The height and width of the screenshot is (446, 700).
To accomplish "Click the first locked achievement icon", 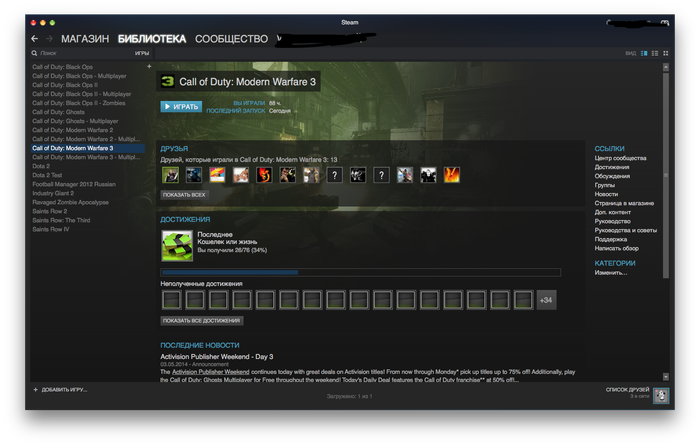I will click(171, 300).
